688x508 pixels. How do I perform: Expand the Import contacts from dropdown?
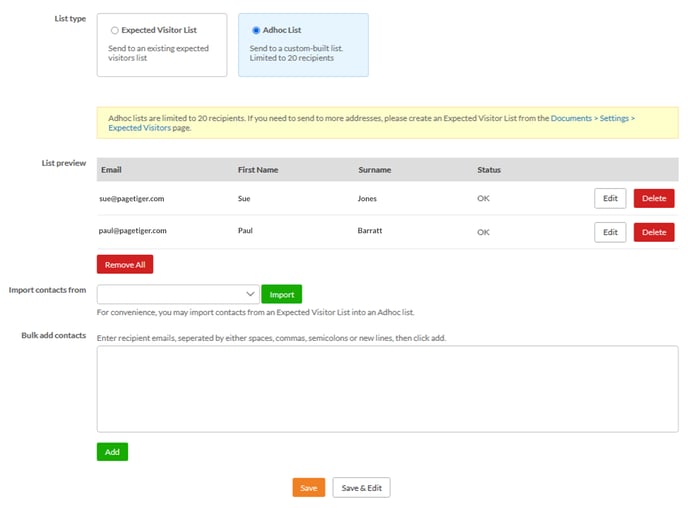point(178,294)
